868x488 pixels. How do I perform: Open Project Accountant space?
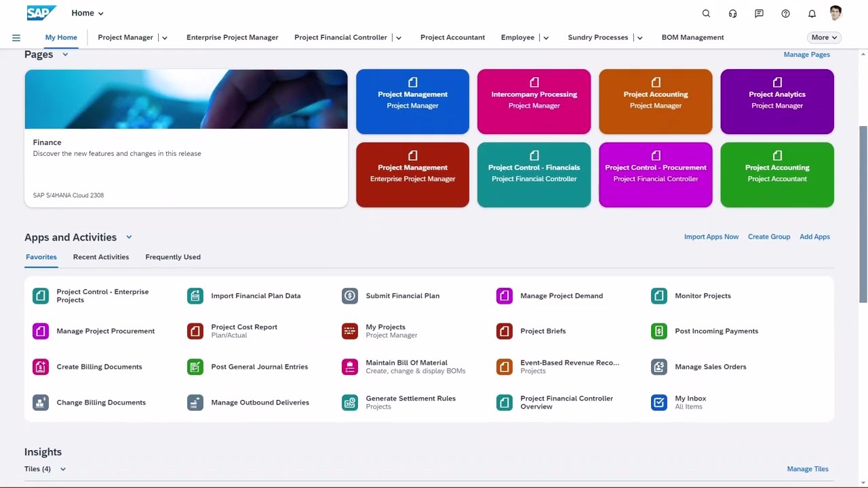coord(452,37)
